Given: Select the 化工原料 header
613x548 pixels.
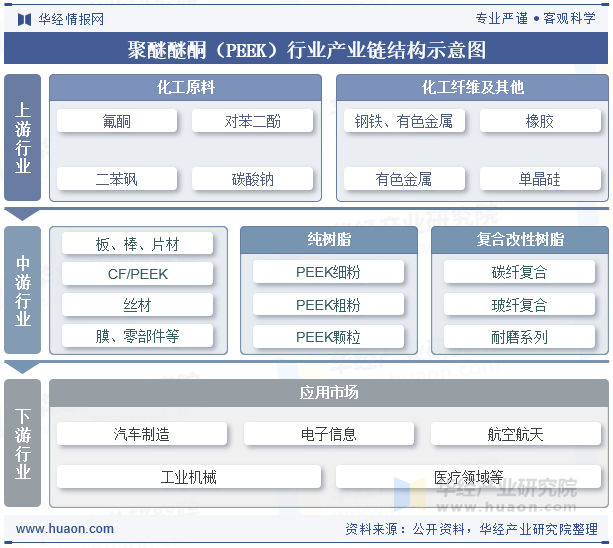Looking at the screenshot, I should click(185, 87).
